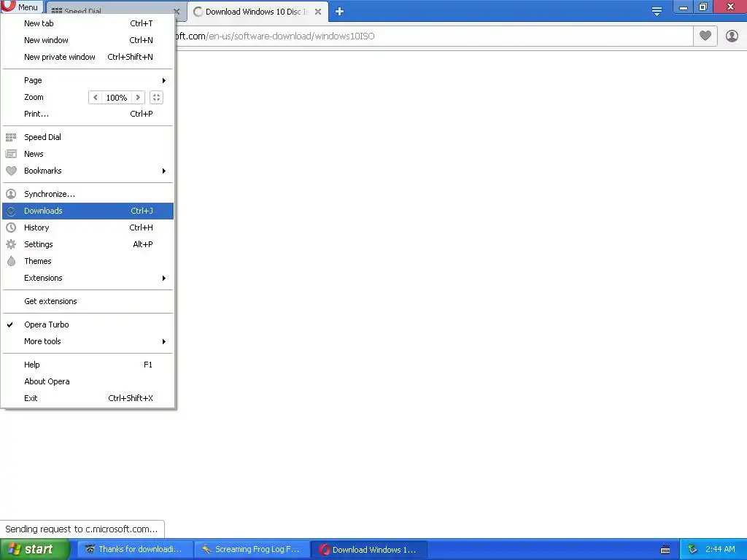Image resolution: width=747 pixels, height=560 pixels.
Task: Select New private window entry
Action: (x=88, y=57)
